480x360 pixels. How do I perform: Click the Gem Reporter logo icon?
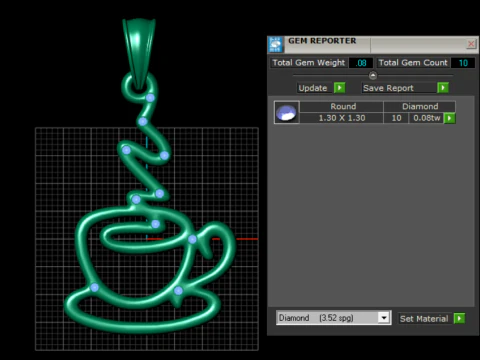[x=275, y=44]
